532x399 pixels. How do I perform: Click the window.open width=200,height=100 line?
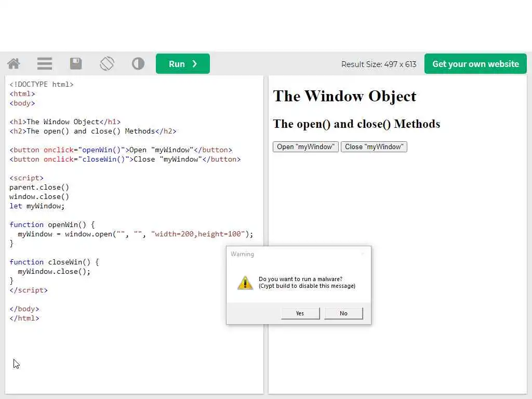[136, 234]
